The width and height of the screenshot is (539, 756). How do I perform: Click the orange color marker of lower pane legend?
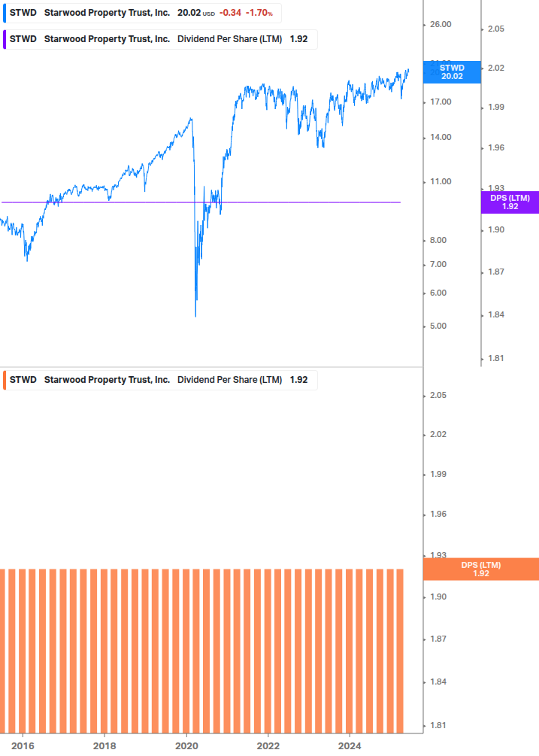point(5,380)
